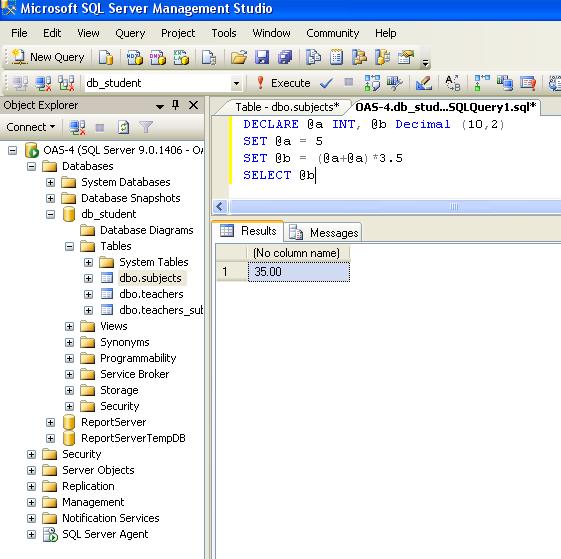Collapse the Databases folder
This screenshot has height=559, width=561.
pos(31,166)
